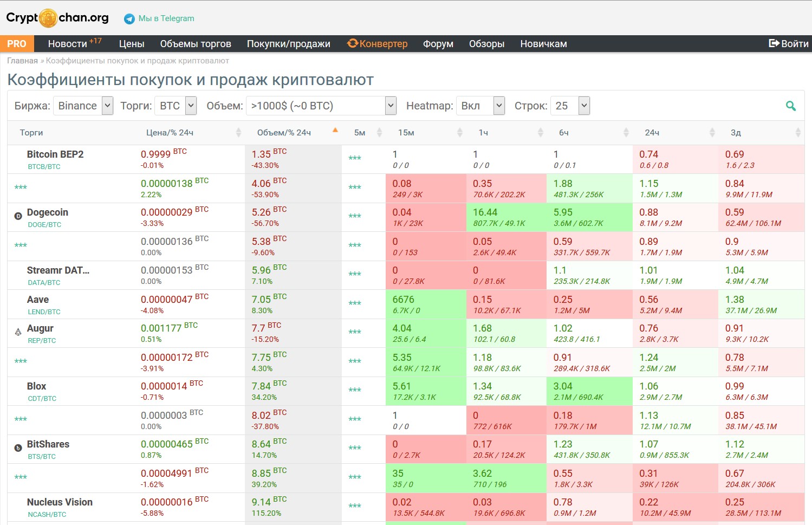The width and height of the screenshot is (812, 525).
Task: Sort by 15м column arrows
Action: pyautogui.click(x=460, y=133)
